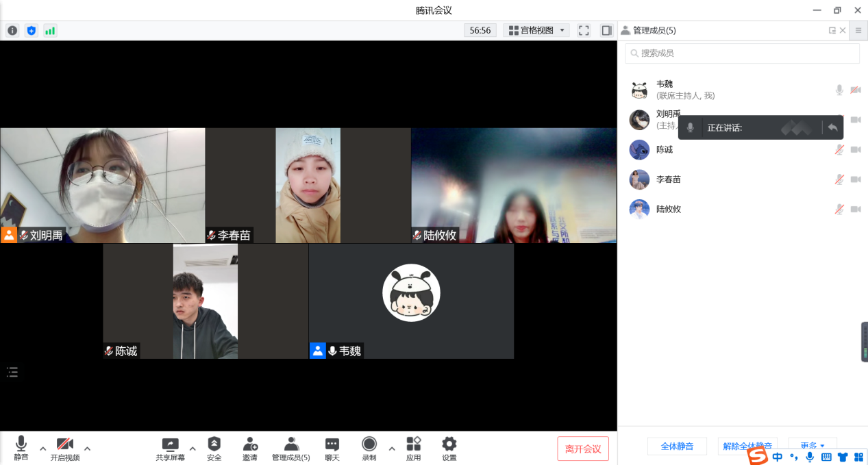Click the green network signal icon

pyautogui.click(x=50, y=30)
